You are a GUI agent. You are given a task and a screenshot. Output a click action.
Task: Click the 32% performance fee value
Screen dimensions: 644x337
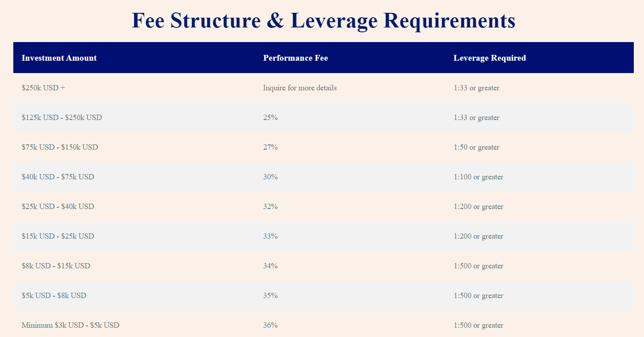(270, 206)
